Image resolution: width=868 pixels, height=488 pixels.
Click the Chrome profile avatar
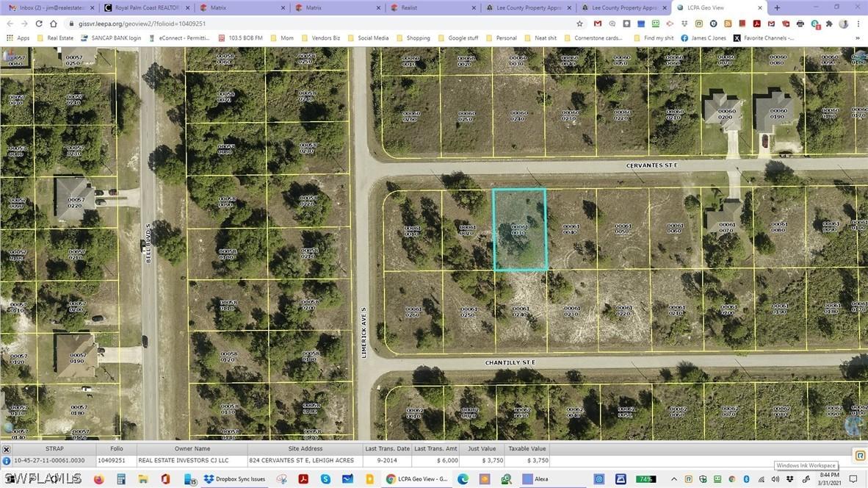pyautogui.click(x=844, y=23)
